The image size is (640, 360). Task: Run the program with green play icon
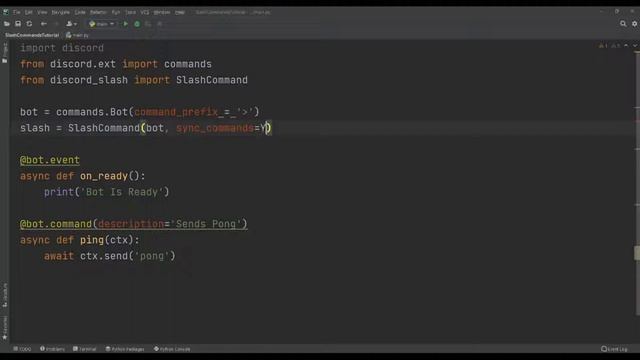pyautogui.click(x=126, y=24)
